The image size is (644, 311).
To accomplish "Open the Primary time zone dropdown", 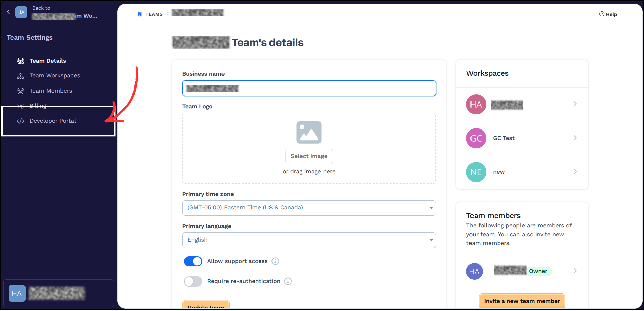I will (308, 208).
